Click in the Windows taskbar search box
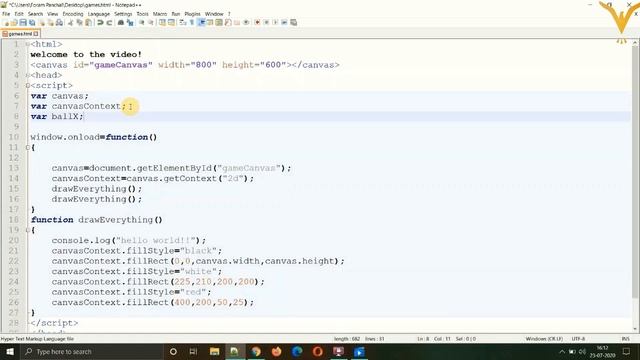Screen dimensions: 640x360 pyautogui.click(x=92, y=351)
